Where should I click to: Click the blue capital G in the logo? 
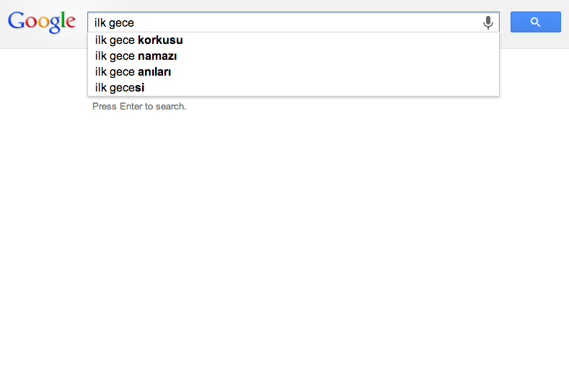click(x=16, y=20)
